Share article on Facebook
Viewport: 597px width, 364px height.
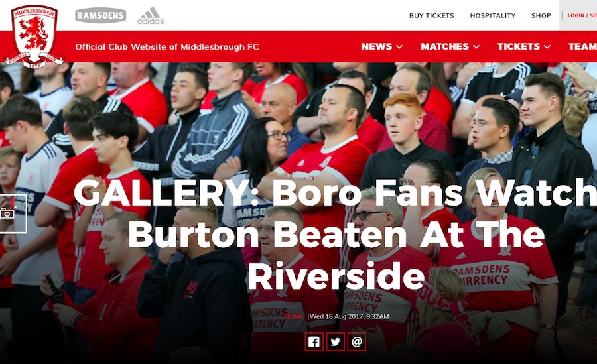pyautogui.click(x=314, y=341)
